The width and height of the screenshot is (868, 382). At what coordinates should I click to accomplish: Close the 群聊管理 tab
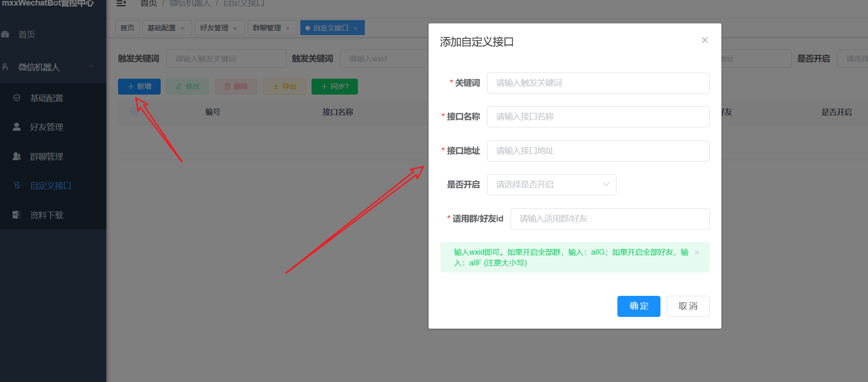click(x=288, y=29)
